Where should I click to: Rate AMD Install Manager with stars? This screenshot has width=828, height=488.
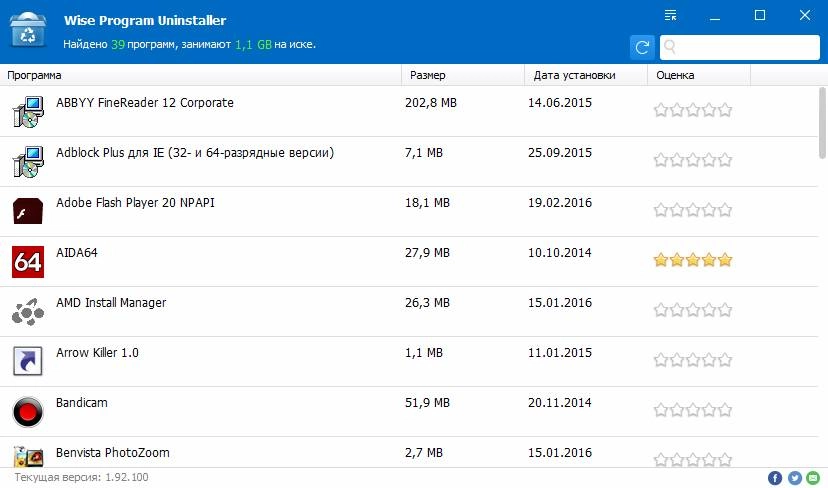(693, 309)
